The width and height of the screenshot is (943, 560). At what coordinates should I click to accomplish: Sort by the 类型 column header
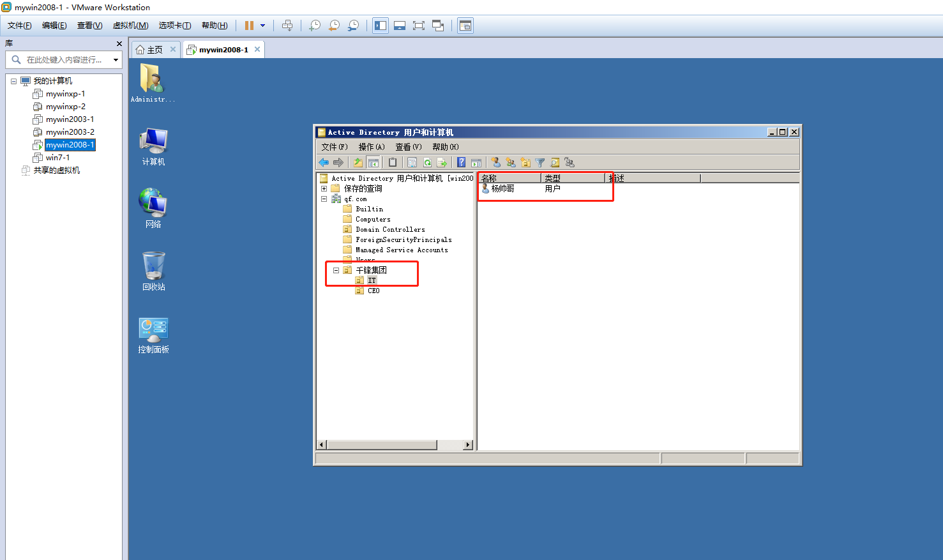point(573,178)
